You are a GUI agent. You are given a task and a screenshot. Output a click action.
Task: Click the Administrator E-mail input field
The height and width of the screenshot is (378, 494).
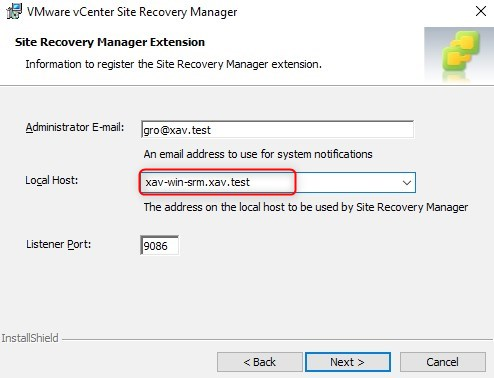point(277,130)
